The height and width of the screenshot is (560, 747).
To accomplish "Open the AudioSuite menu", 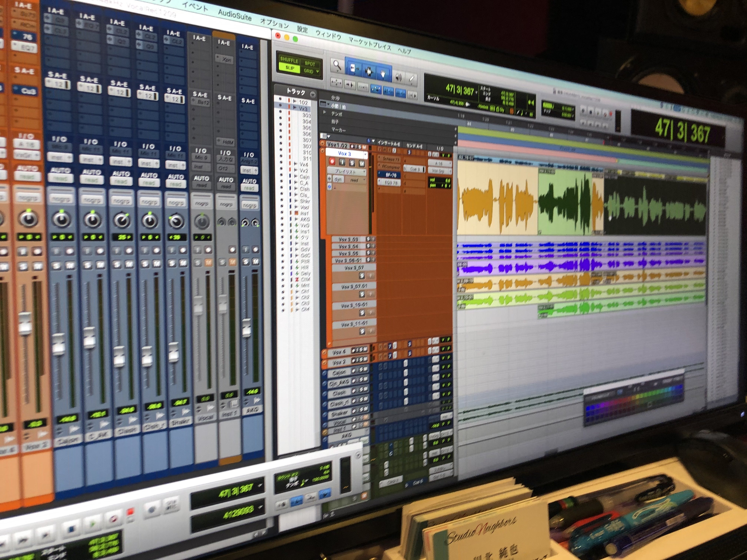I will point(234,15).
